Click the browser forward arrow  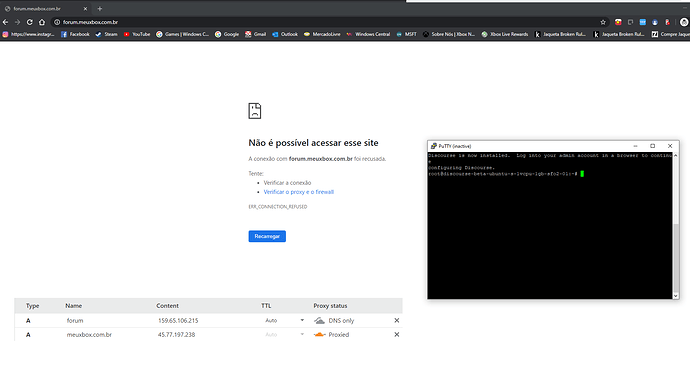coord(17,22)
